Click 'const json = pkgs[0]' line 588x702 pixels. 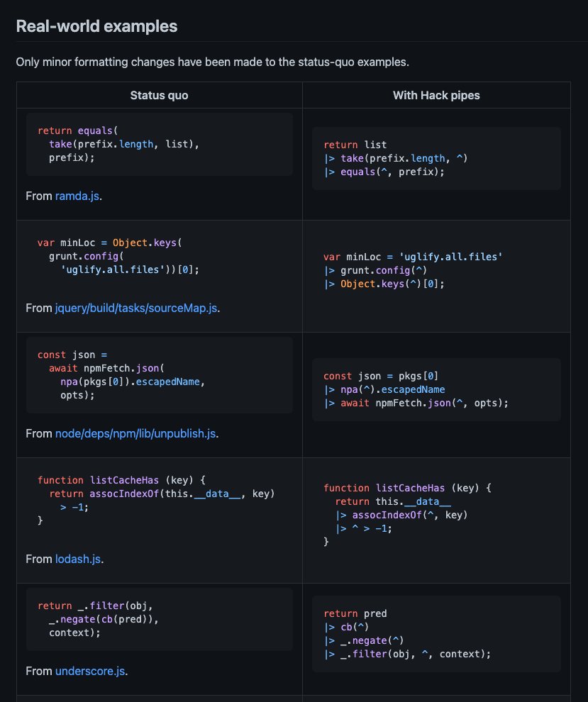coord(381,376)
